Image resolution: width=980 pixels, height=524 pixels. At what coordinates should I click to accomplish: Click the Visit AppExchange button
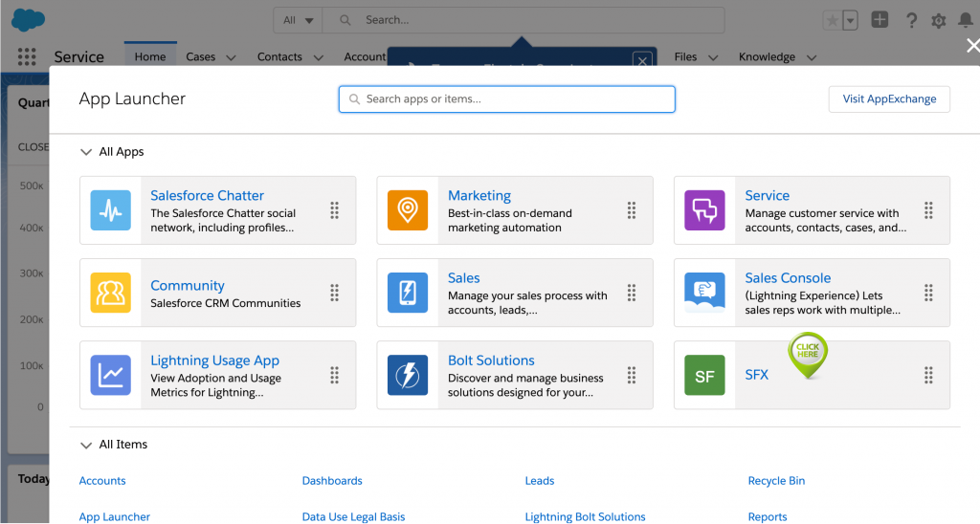(889, 99)
